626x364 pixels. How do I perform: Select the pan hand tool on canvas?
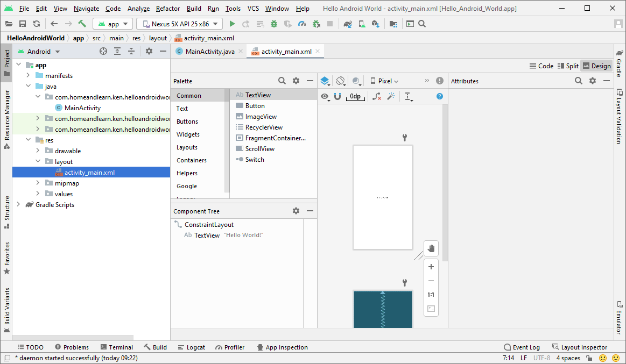click(431, 248)
